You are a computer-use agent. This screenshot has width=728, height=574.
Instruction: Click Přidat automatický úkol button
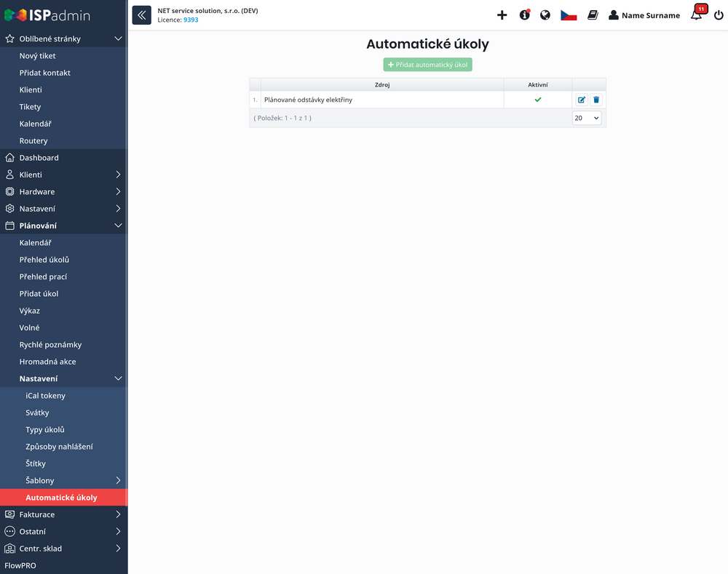427,65
